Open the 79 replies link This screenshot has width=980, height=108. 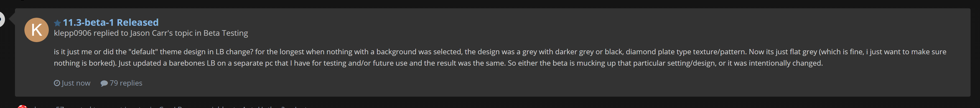(126, 83)
